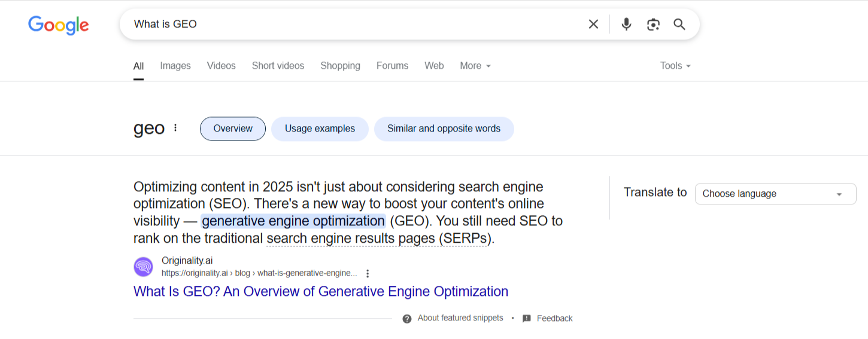Expand the More search filters dropdown
Viewport: 868px width, 339px height.
point(475,66)
